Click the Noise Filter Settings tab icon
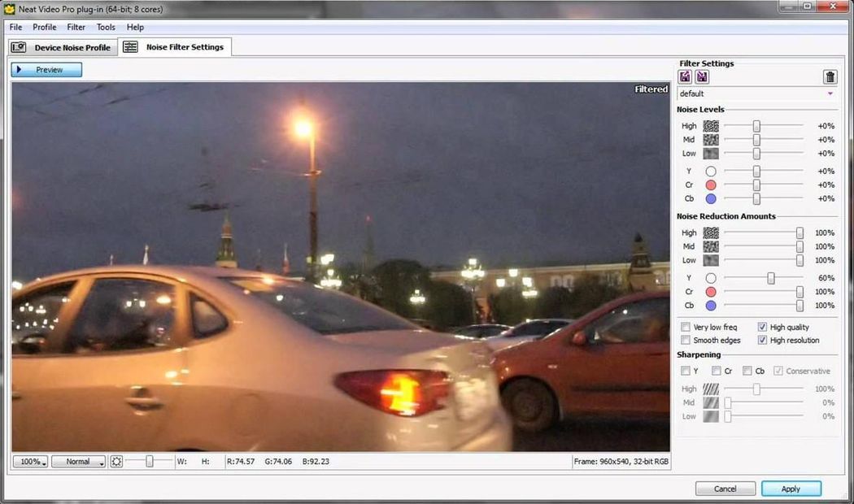 coord(130,47)
